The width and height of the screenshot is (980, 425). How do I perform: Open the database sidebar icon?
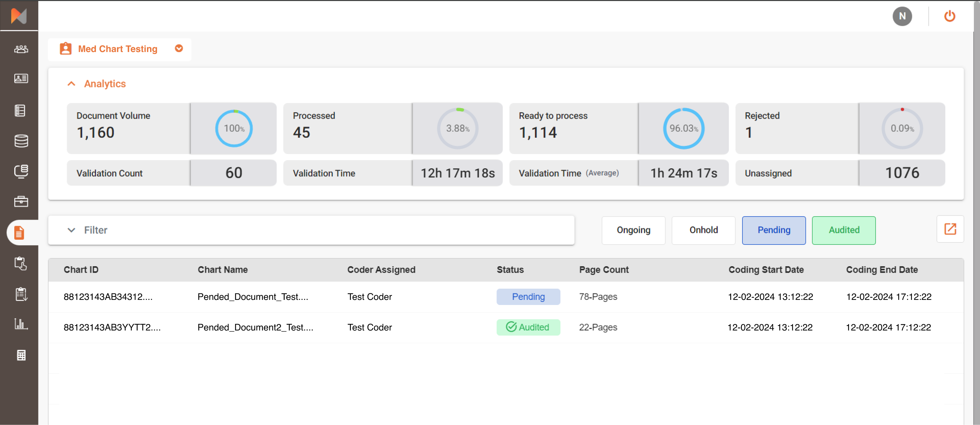tap(21, 141)
